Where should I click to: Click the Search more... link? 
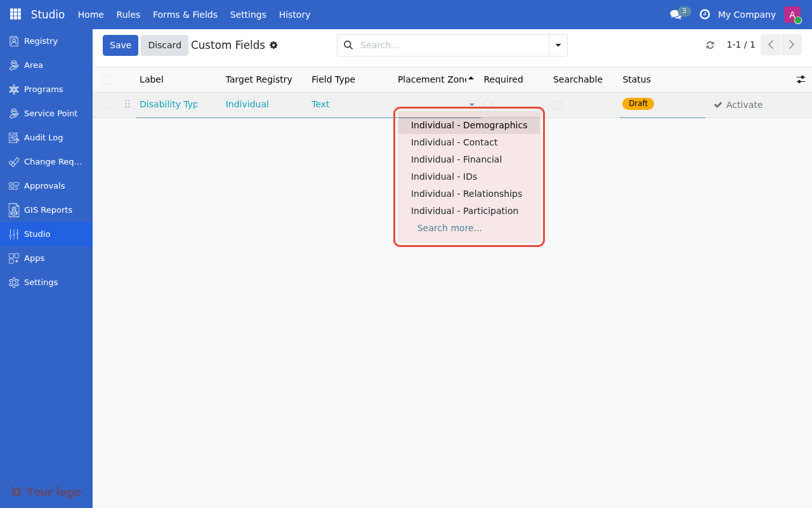pos(449,228)
